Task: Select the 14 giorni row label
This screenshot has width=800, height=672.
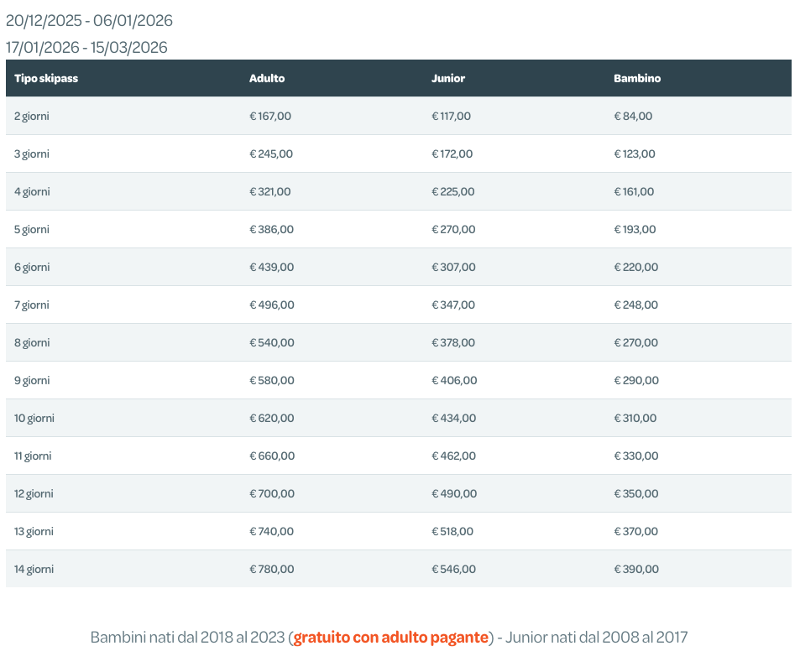Action: tap(34, 569)
